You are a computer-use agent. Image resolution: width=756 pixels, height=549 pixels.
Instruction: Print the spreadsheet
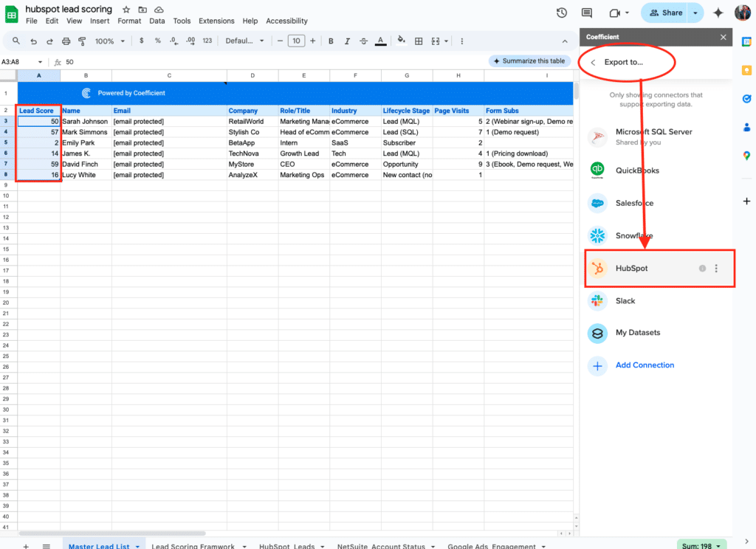(x=66, y=41)
